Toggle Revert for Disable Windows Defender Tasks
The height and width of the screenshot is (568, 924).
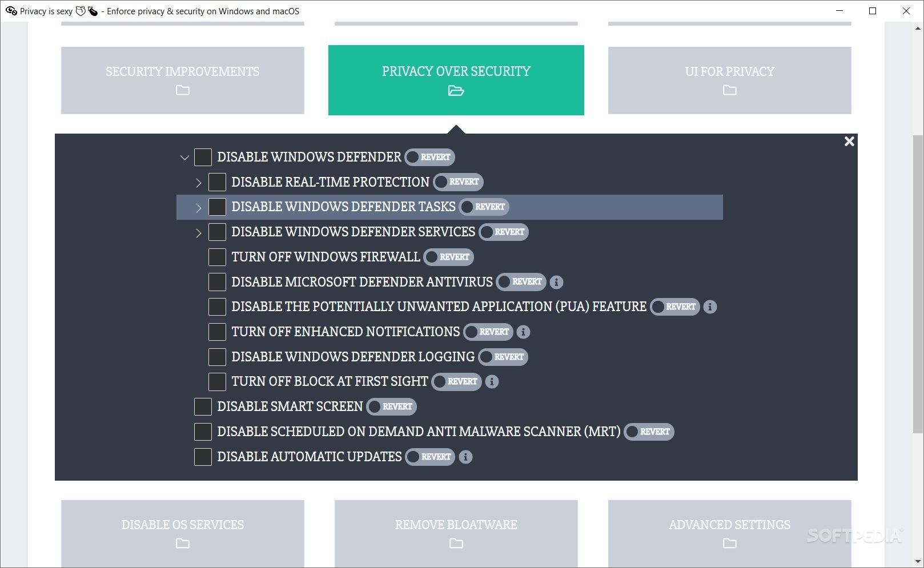click(484, 207)
